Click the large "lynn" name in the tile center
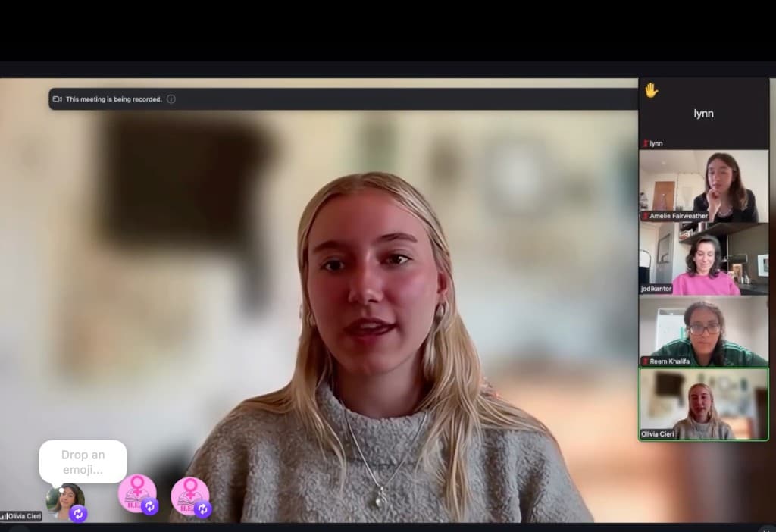 pyautogui.click(x=703, y=114)
